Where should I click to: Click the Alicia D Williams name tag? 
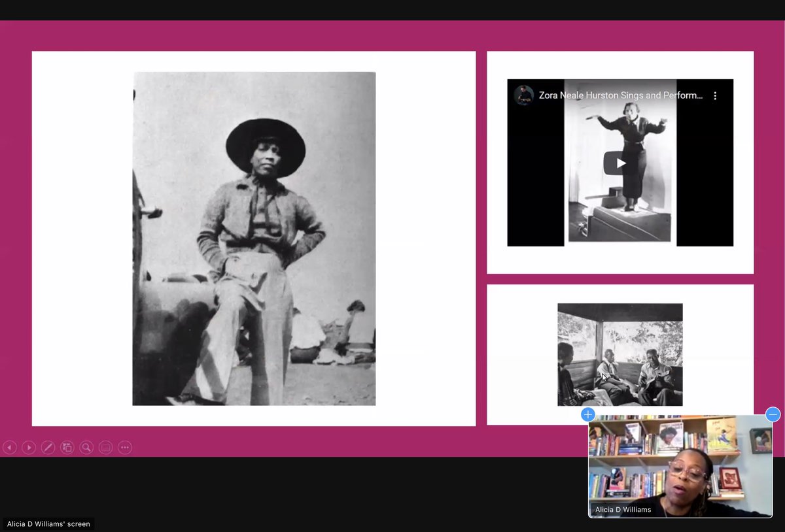[623, 510]
